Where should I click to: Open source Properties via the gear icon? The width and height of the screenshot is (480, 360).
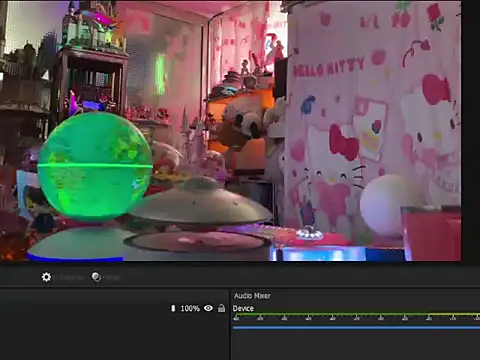pos(46,277)
